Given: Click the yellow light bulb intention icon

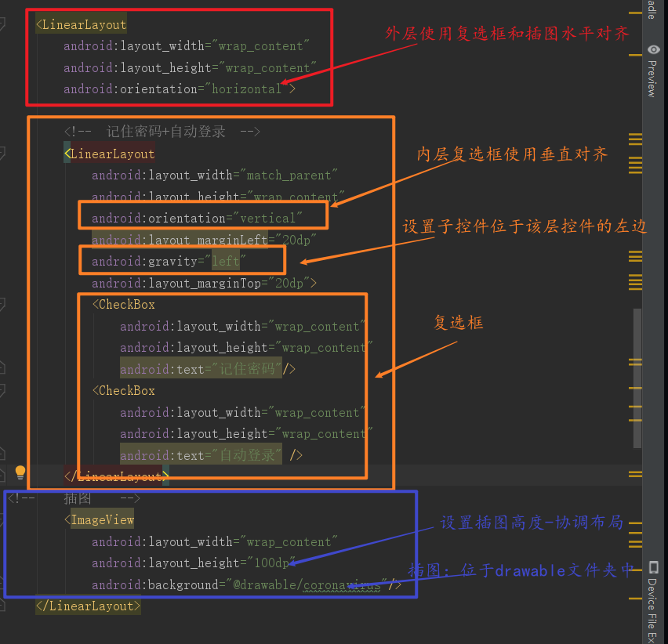Looking at the screenshot, I should [20, 472].
